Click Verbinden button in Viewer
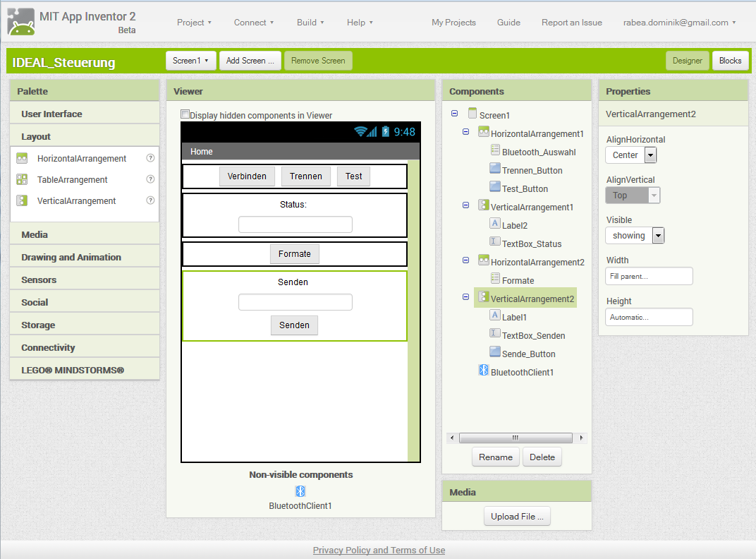The height and width of the screenshot is (559, 756). pos(247,176)
